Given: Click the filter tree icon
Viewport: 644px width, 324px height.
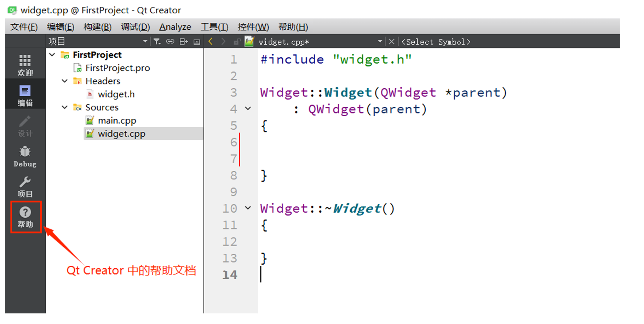Looking at the screenshot, I should coord(157,42).
